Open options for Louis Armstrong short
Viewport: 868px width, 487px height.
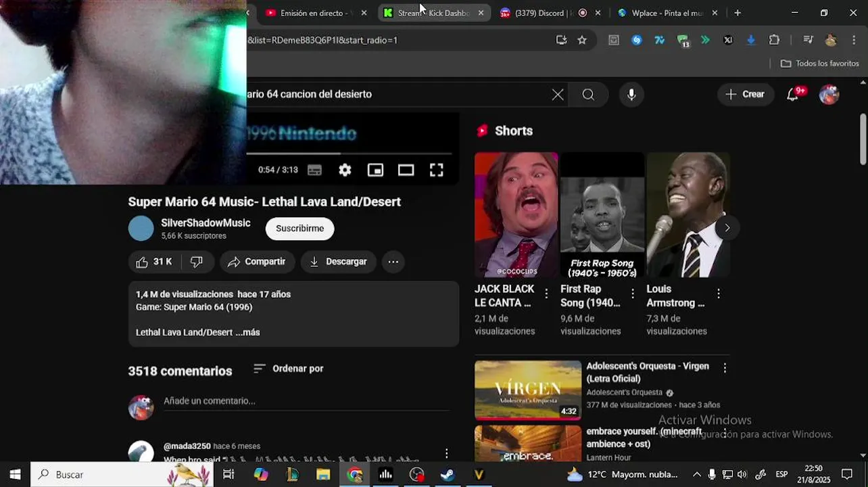(719, 294)
